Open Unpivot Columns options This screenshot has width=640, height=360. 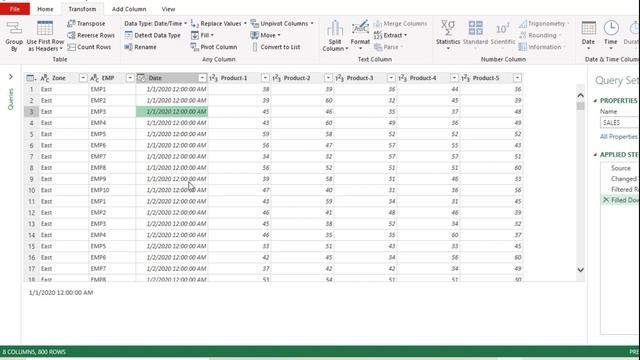pos(282,24)
